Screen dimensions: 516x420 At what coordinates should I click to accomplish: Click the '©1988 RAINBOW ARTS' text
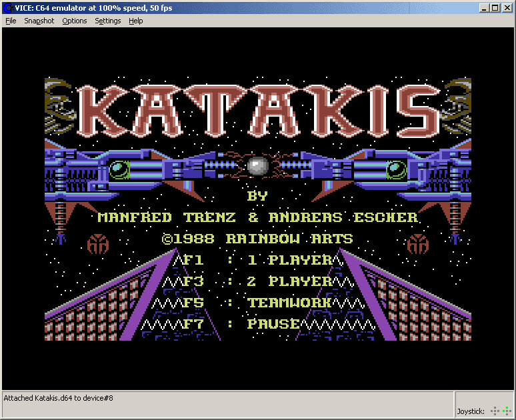tap(257, 239)
